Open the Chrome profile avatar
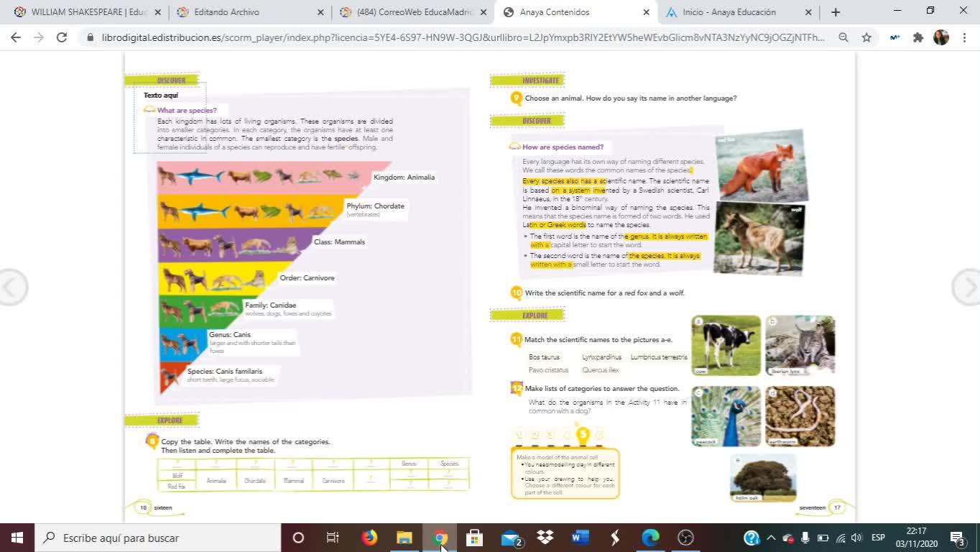This screenshot has width=980, height=552. (941, 37)
